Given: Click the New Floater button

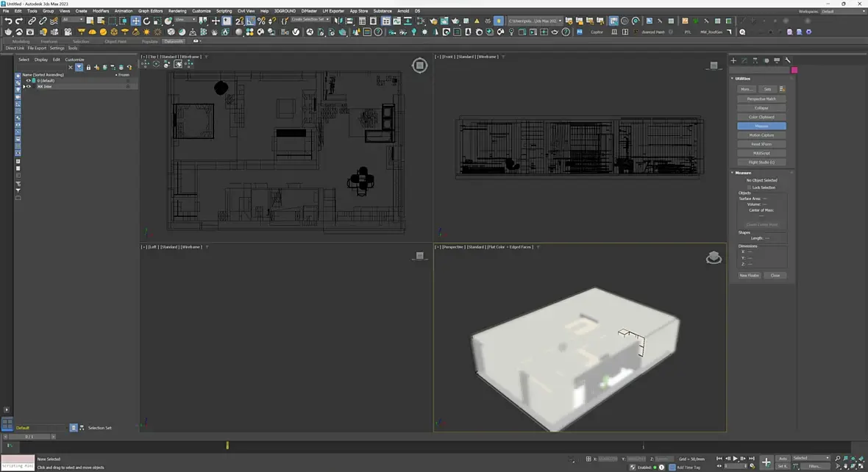Looking at the screenshot, I should 749,276.
